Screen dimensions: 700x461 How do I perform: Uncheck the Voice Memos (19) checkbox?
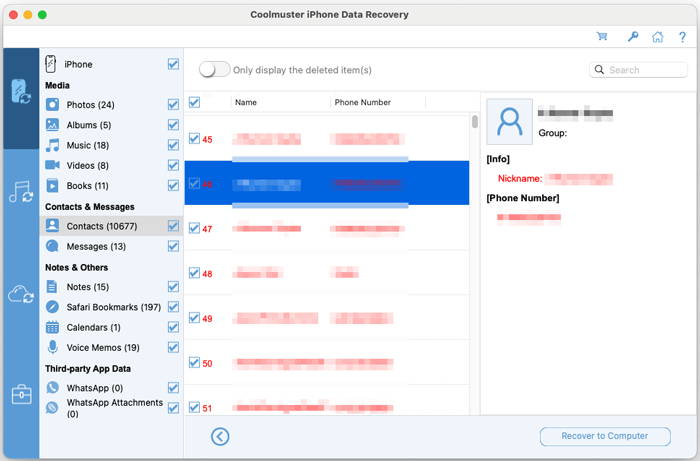click(x=173, y=347)
